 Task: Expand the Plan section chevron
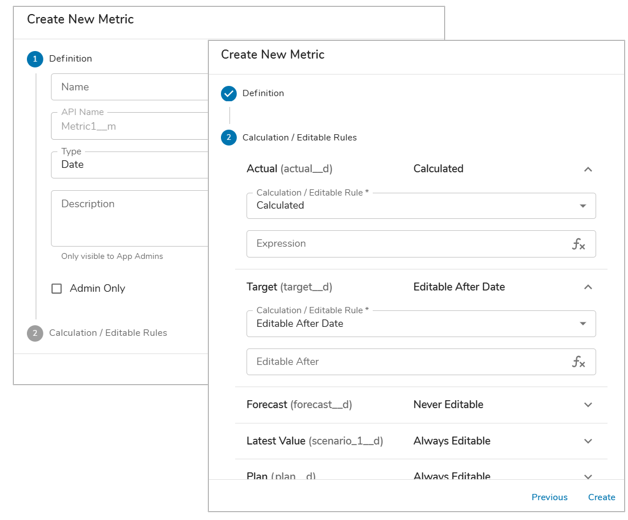coord(588,475)
